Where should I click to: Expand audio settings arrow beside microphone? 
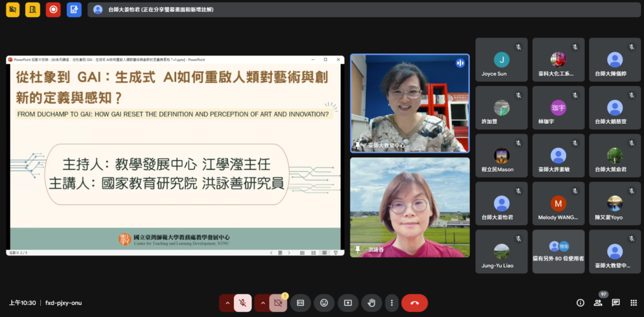tap(227, 303)
